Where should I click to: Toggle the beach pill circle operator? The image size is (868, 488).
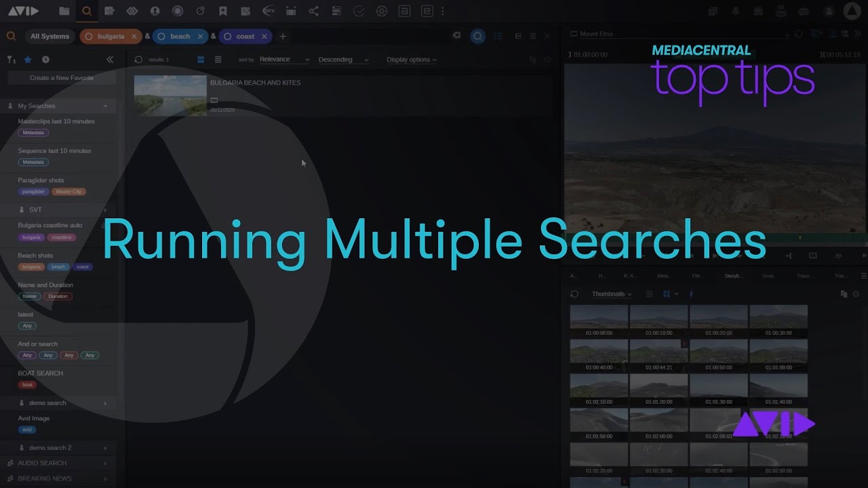tap(161, 37)
